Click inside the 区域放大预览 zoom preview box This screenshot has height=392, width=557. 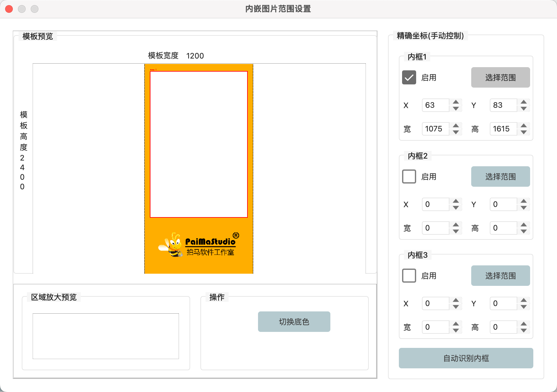106,336
